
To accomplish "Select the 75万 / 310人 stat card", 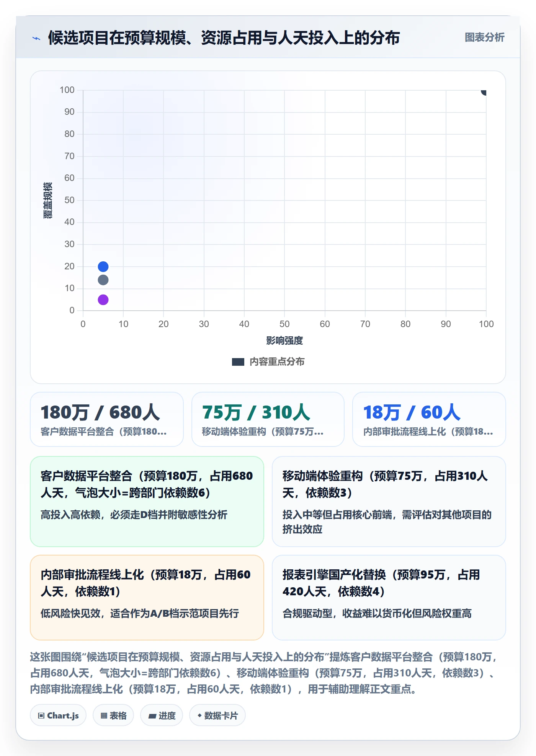I will click(x=268, y=419).
